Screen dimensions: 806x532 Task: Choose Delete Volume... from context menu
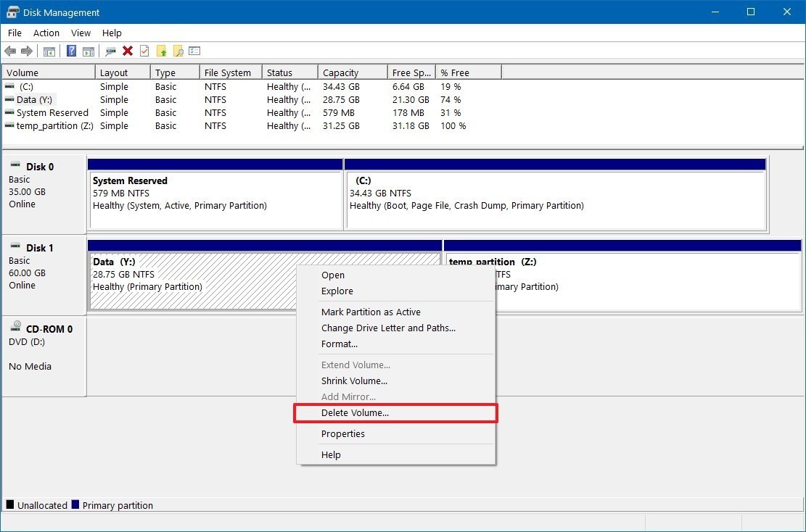tap(355, 413)
